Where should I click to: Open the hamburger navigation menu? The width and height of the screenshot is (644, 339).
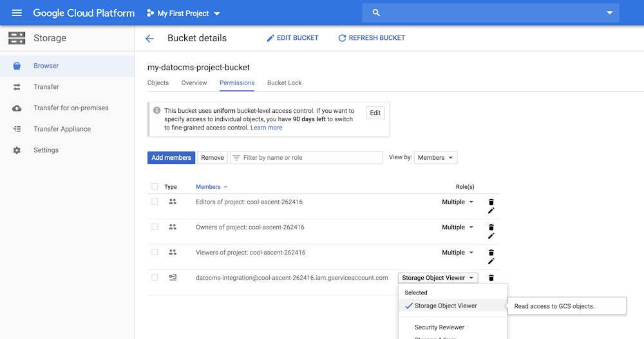click(x=17, y=13)
